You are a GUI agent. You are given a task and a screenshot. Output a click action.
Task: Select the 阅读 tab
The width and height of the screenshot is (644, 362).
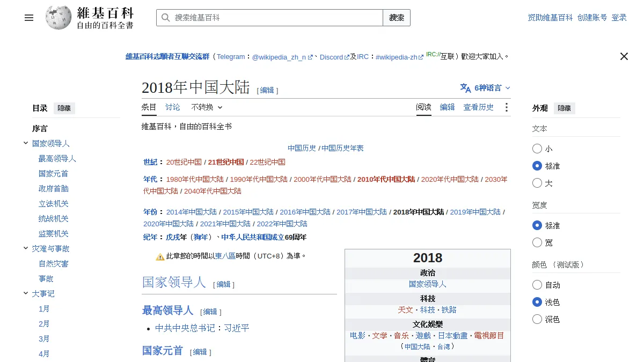tap(424, 107)
